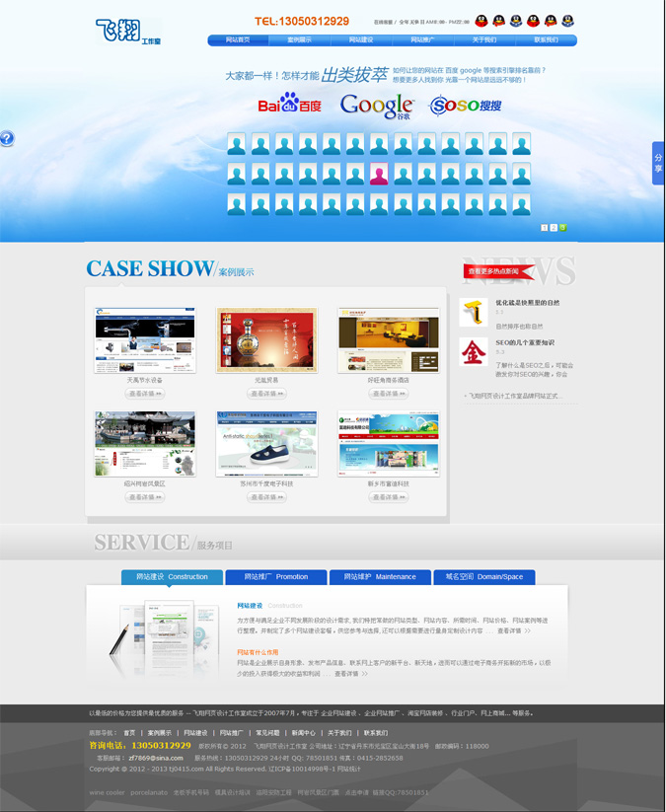
Task: Open the 分享 share side tab
Action: 658,163
